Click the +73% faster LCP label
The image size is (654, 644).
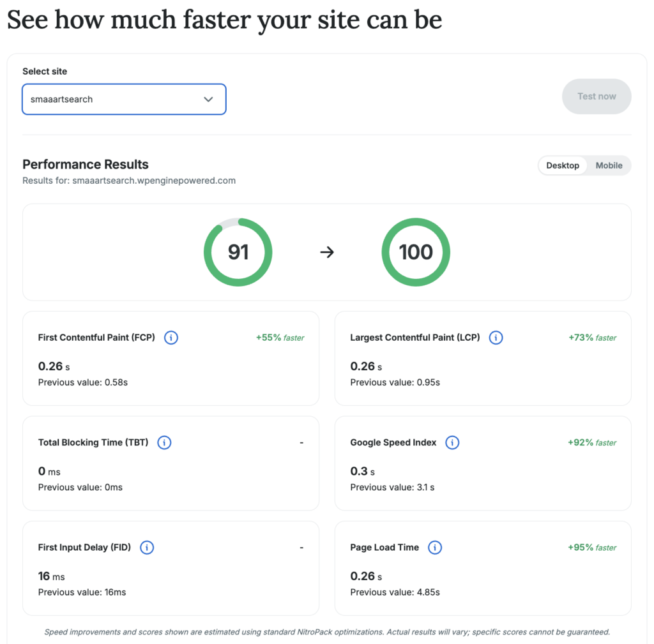point(592,338)
